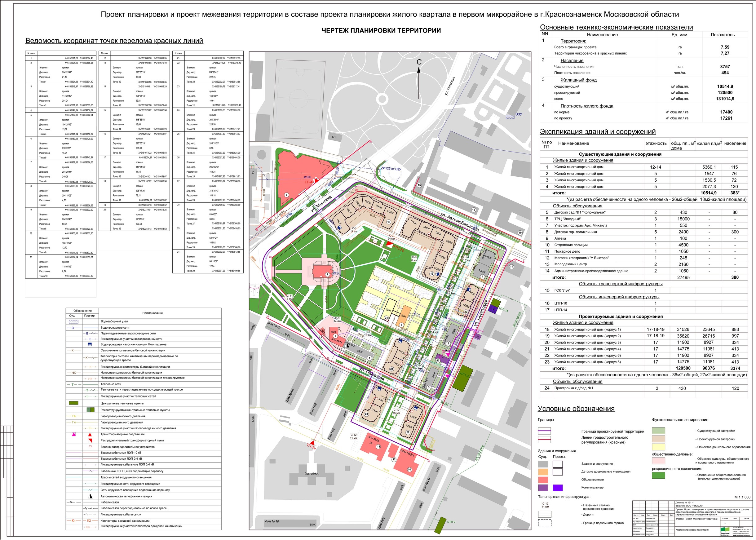Image resolution: width=756 pixels, height=540 pixels.
Task: Click the underlined Жилищный фонд heading
Action: 578,80
